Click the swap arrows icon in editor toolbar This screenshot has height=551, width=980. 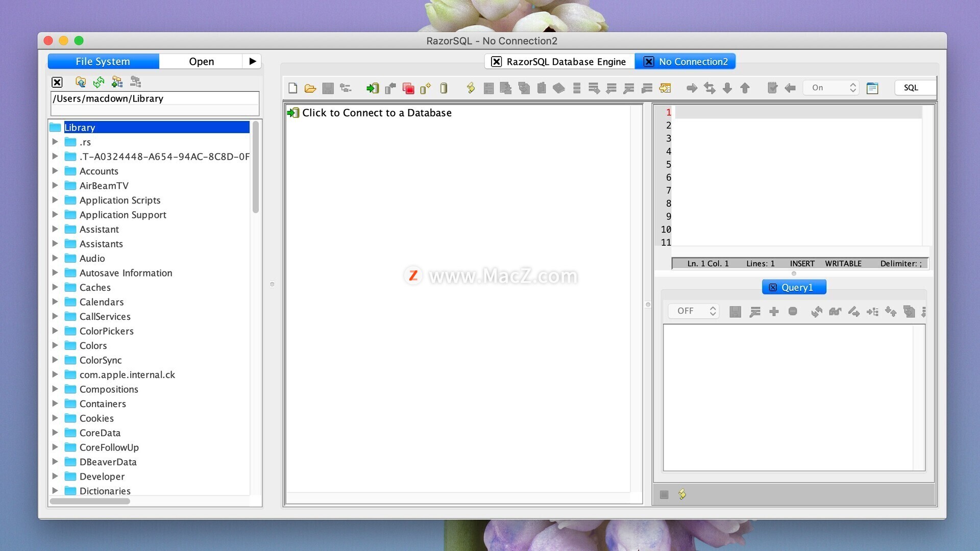click(x=709, y=88)
